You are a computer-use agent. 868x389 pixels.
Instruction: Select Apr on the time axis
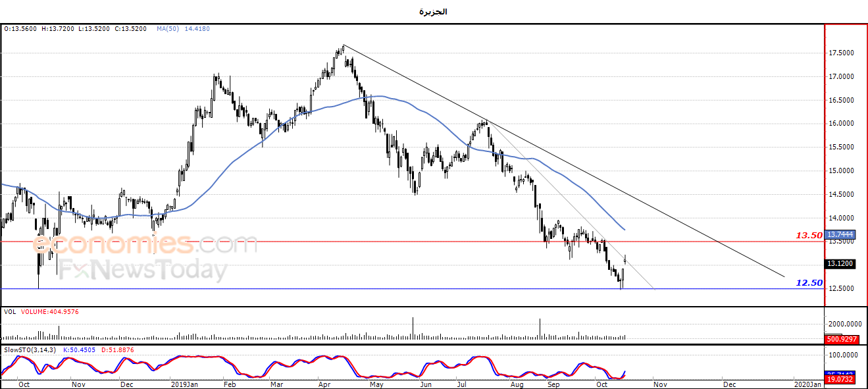tap(324, 384)
